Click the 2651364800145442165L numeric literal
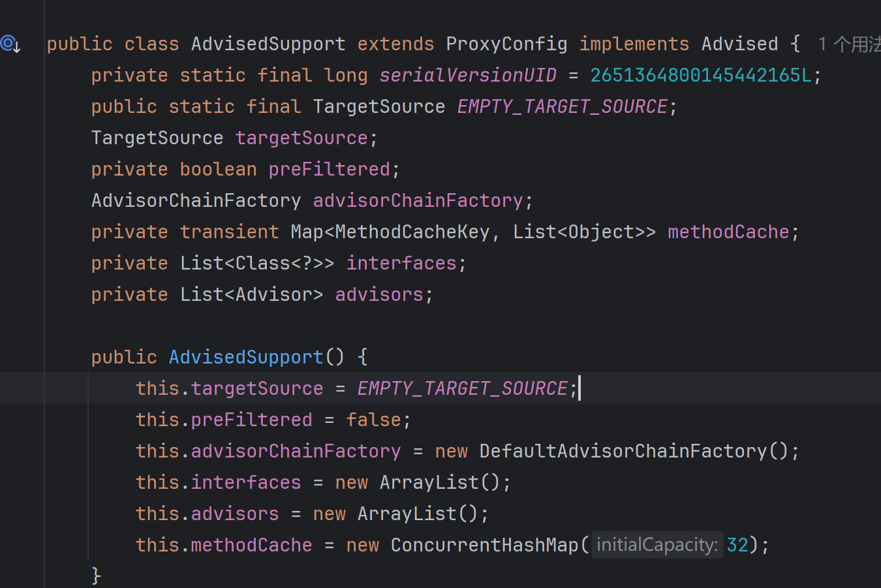Screen dimensions: 881x588 pyautogui.click(x=700, y=76)
